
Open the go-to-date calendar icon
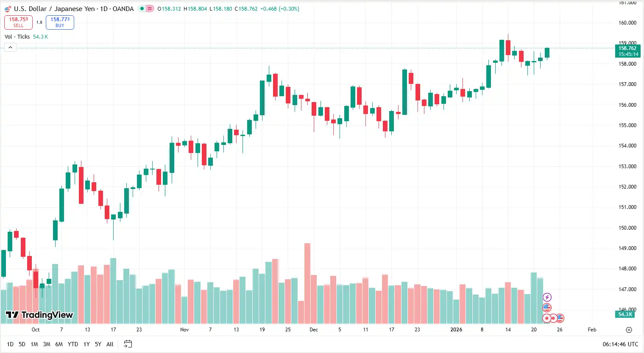128,344
